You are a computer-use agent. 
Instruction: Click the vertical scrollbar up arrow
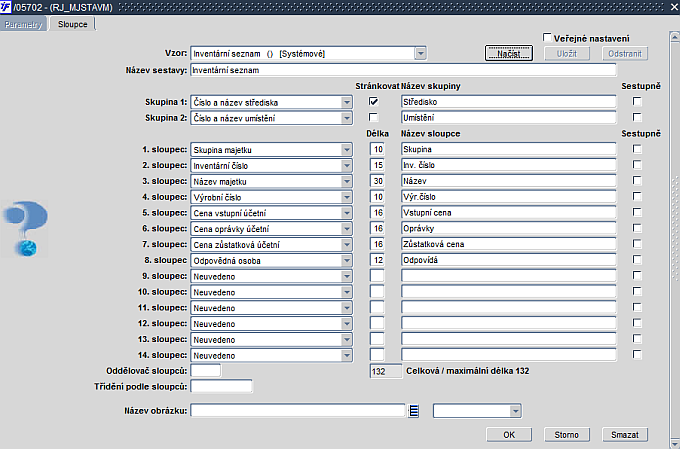(674, 37)
